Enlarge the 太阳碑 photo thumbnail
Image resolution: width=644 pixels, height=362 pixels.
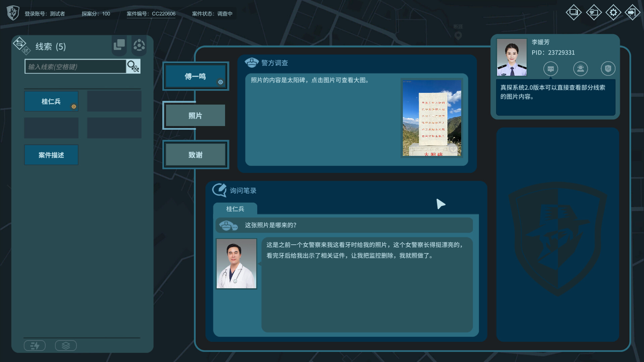coord(432,118)
